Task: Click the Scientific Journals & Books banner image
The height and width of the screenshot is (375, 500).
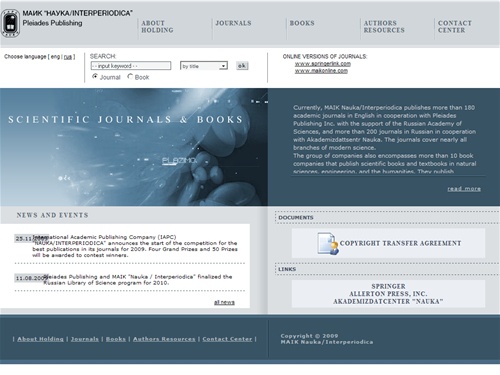Action: 134,147
